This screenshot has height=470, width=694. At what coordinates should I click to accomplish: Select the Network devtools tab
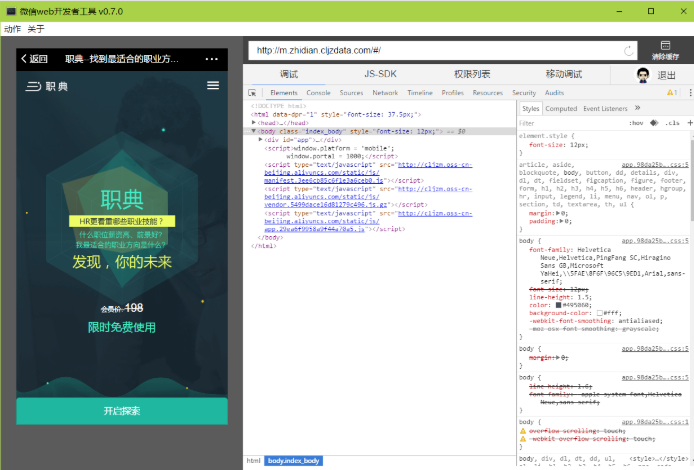pos(385,92)
